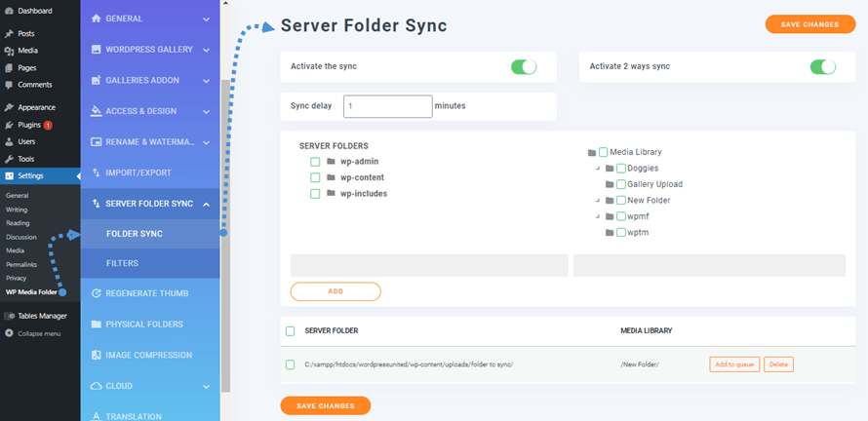Click the Sync delay minutes input field

(387, 105)
